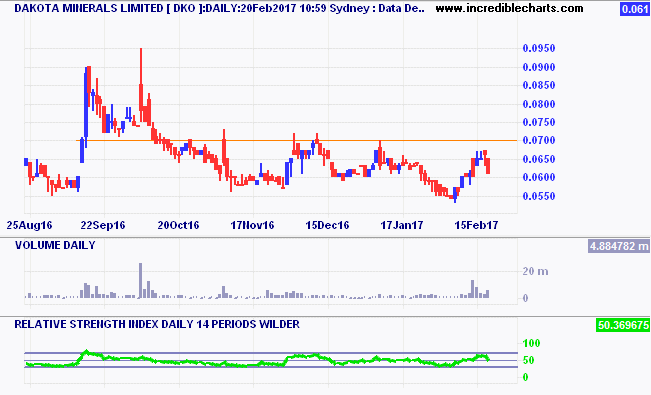Click the Relative Strength Index panel title

(x=157, y=324)
